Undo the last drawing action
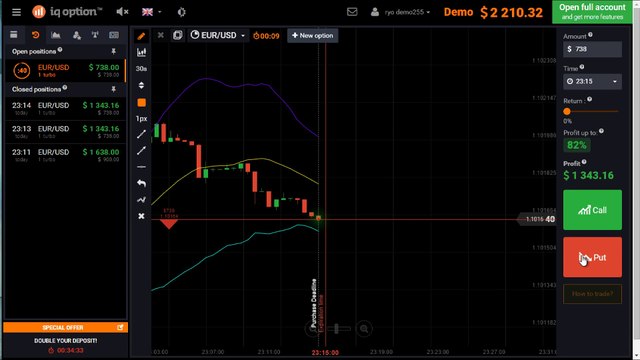The height and width of the screenshot is (360, 640). pos(141,183)
